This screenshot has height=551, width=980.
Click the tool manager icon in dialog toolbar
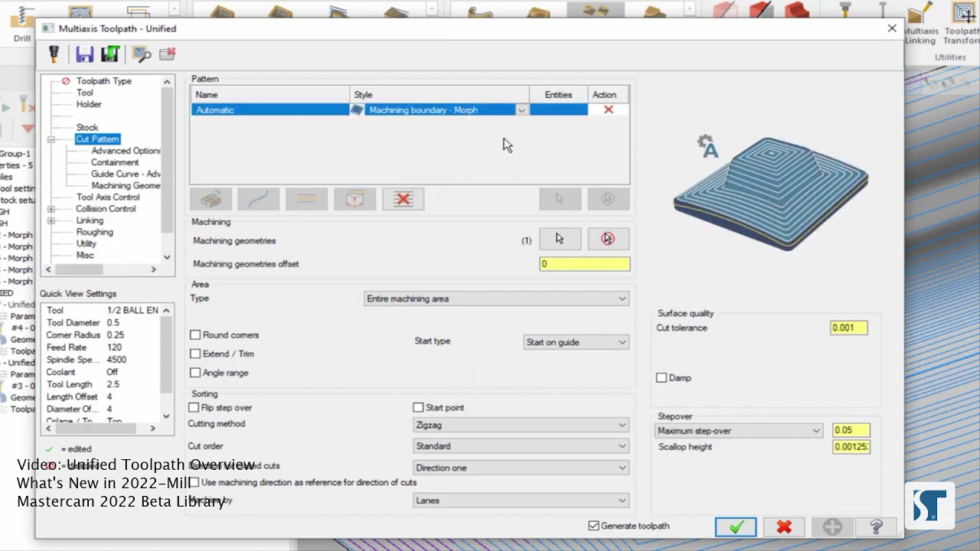coord(54,54)
